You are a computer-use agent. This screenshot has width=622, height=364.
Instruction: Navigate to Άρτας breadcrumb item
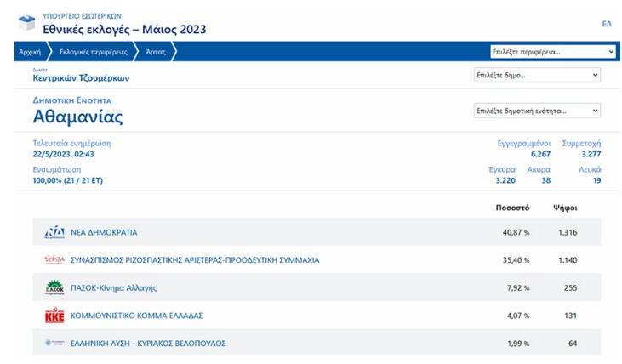(155, 52)
